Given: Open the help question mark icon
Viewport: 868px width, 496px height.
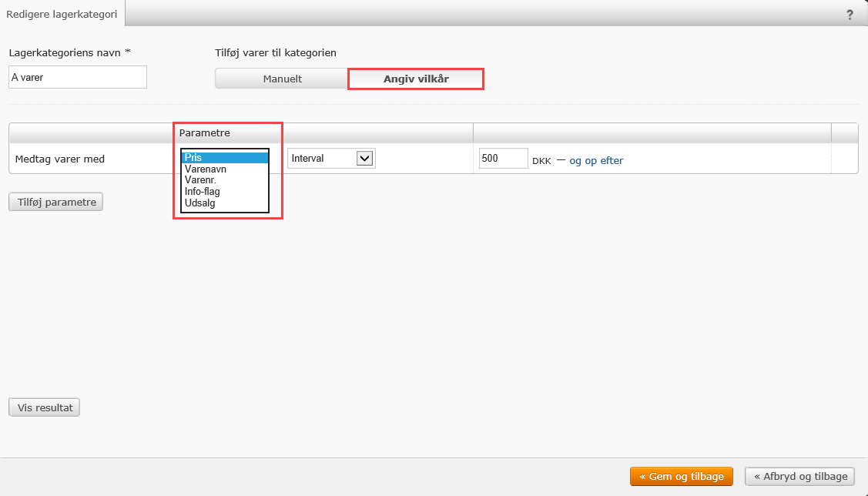Looking at the screenshot, I should point(850,14).
